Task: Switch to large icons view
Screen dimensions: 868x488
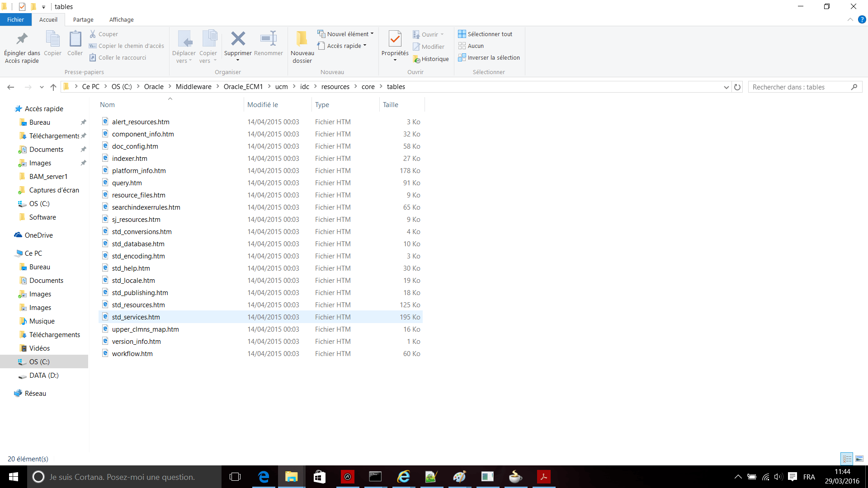Action: point(859,459)
